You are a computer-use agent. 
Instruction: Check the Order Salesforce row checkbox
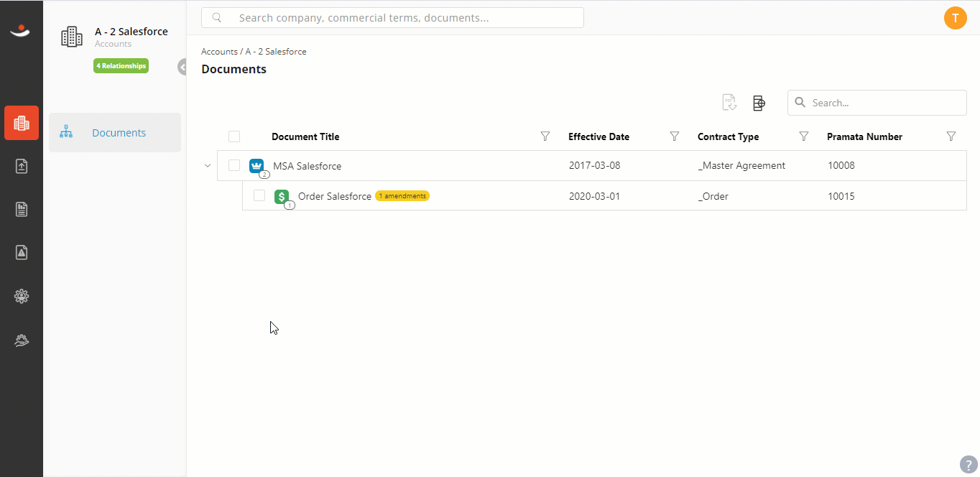coord(259,195)
